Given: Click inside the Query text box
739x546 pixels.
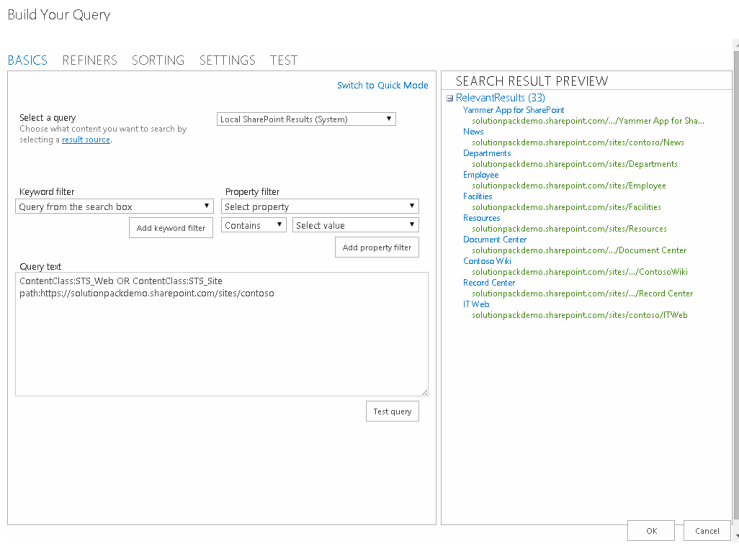Looking at the screenshot, I should click(222, 334).
